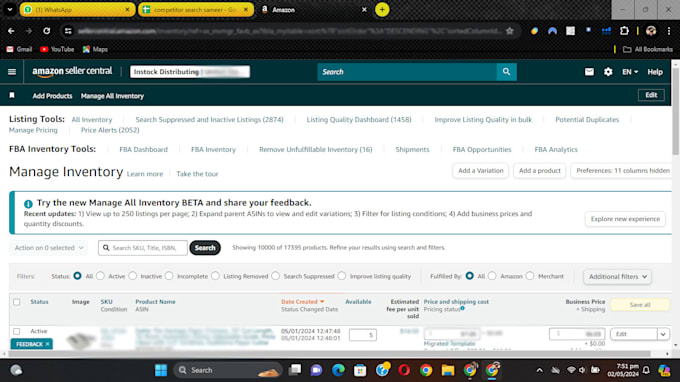Click the bookmark flag icon
The image size is (680, 382).
coord(12,95)
